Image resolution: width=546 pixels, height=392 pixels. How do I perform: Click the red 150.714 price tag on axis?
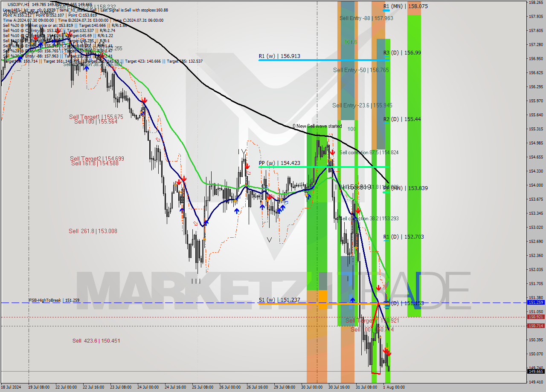pyautogui.click(x=536, y=326)
